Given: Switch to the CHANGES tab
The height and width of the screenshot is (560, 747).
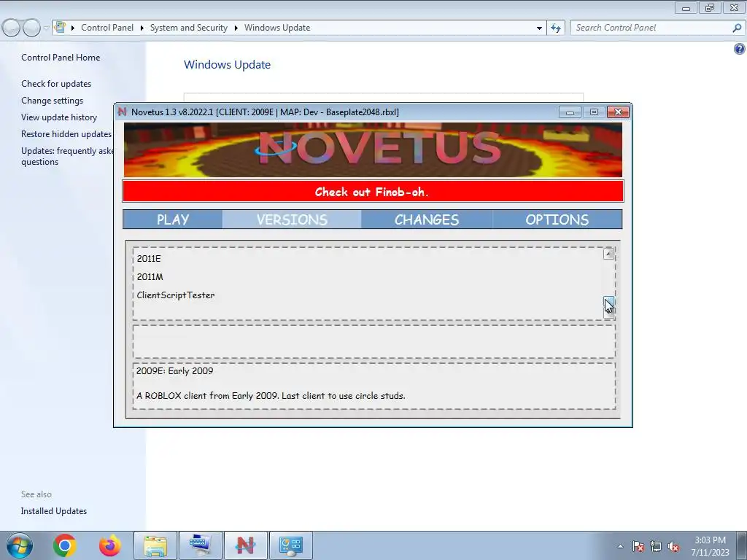Looking at the screenshot, I should pos(426,219).
